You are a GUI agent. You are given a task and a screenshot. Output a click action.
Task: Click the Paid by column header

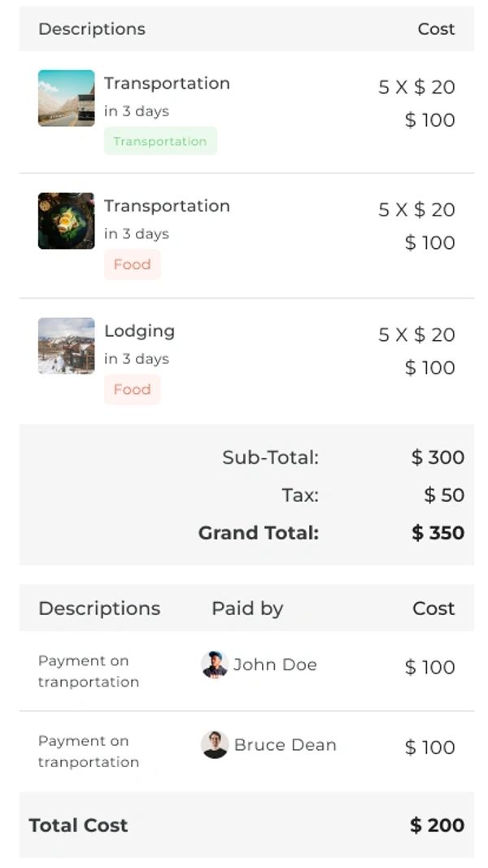pyautogui.click(x=247, y=608)
